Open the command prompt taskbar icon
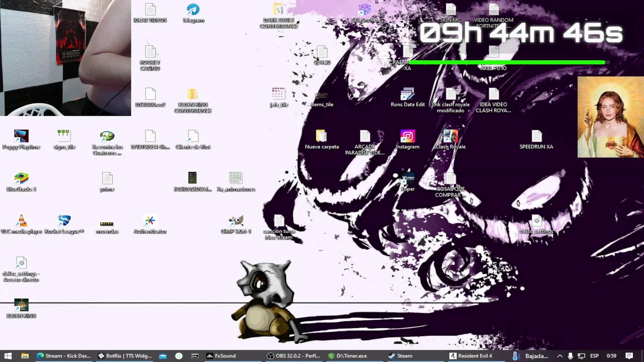The image size is (644, 362). pyautogui.click(x=195, y=356)
